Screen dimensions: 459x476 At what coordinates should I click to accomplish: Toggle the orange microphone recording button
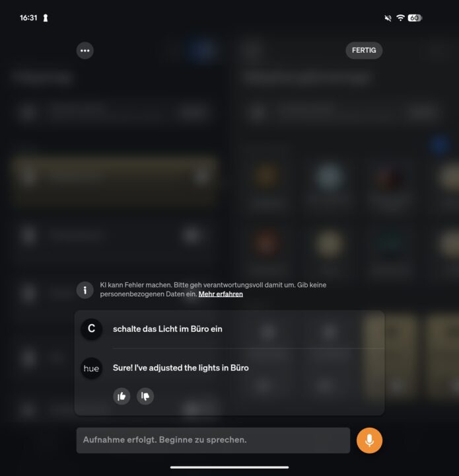click(x=369, y=440)
